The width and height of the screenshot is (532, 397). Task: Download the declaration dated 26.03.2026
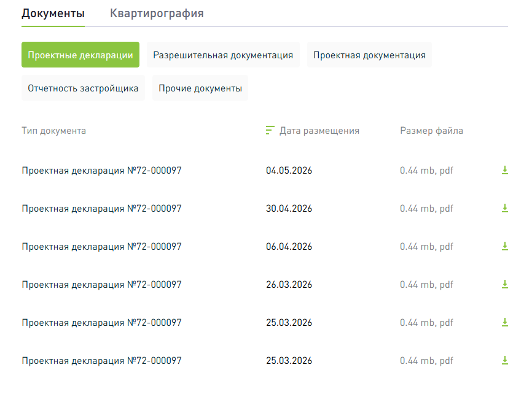click(504, 284)
